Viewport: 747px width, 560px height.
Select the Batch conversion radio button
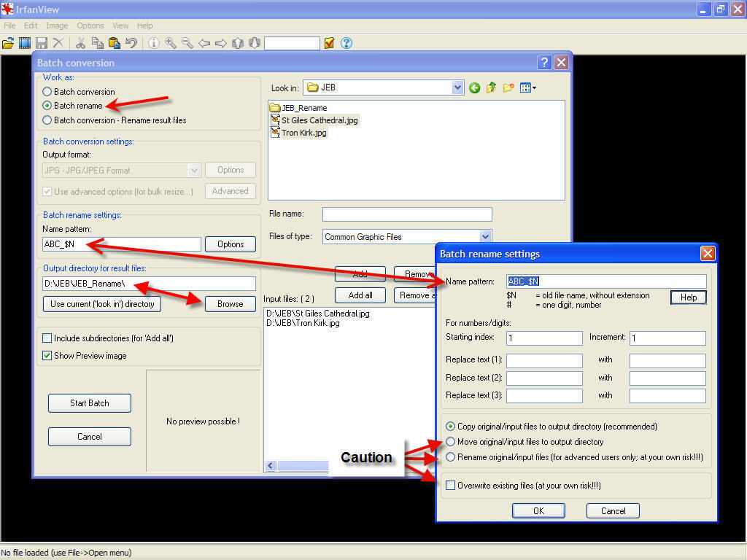[47, 92]
